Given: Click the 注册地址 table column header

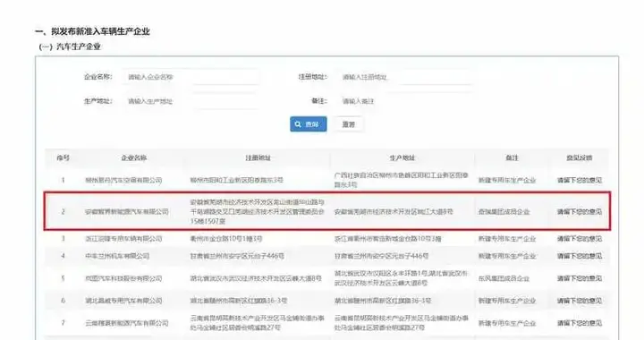Looking at the screenshot, I should pyautogui.click(x=258, y=157).
